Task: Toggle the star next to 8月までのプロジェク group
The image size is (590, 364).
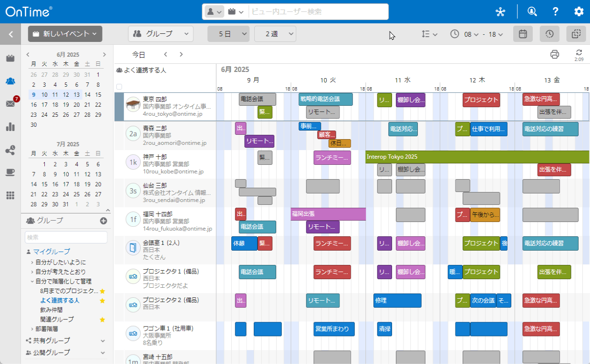Action: pos(102,291)
